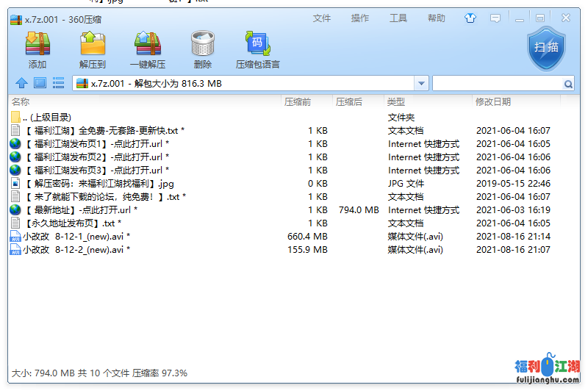The image size is (588, 391).
Task: Switch to large icon view mode
Action: click(40, 84)
